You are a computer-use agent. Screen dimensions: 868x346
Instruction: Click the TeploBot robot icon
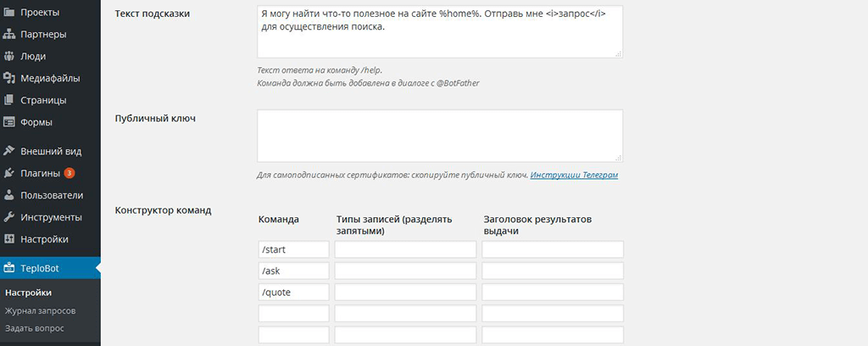[x=8, y=269]
